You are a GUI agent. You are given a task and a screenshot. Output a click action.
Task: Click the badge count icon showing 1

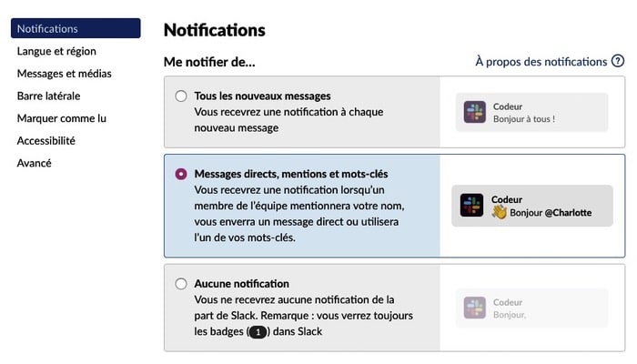coord(256,332)
